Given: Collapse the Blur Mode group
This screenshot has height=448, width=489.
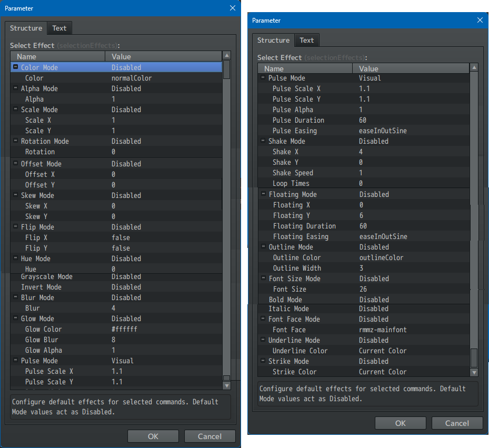Looking at the screenshot, I should tap(15, 297).
